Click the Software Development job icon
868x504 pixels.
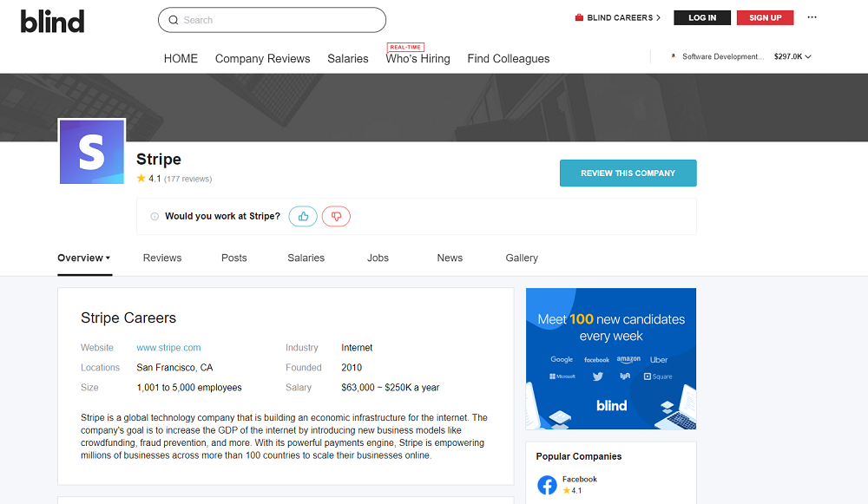[x=674, y=56]
